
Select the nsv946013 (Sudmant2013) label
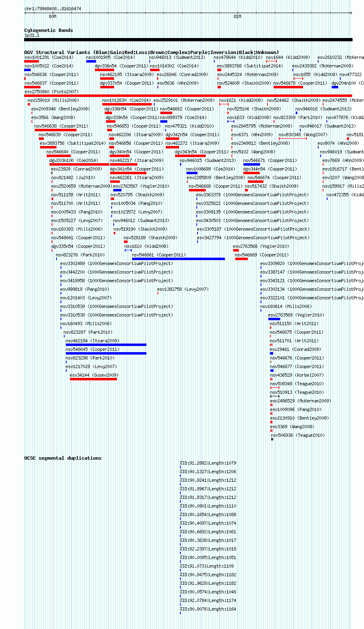click(178, 57)
